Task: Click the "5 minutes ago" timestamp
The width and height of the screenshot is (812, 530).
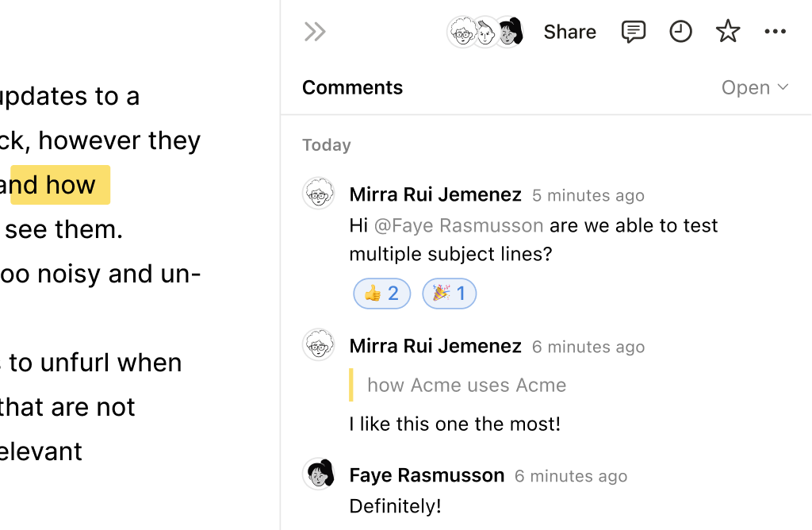Action: point(588,195)
